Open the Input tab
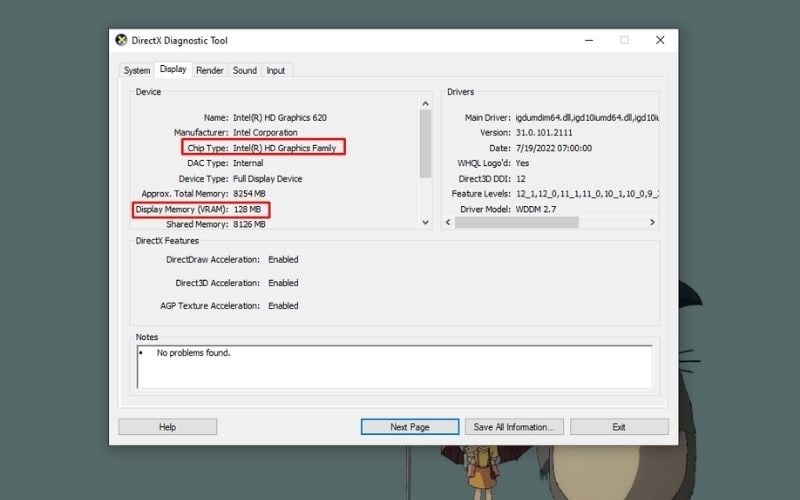 [276, 70]
